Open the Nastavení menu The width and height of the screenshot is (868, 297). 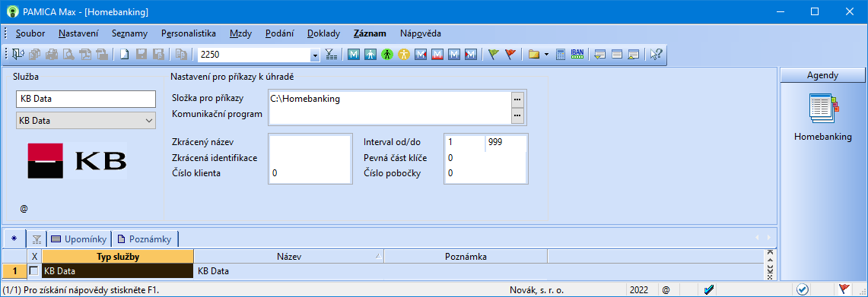(78, 33)
